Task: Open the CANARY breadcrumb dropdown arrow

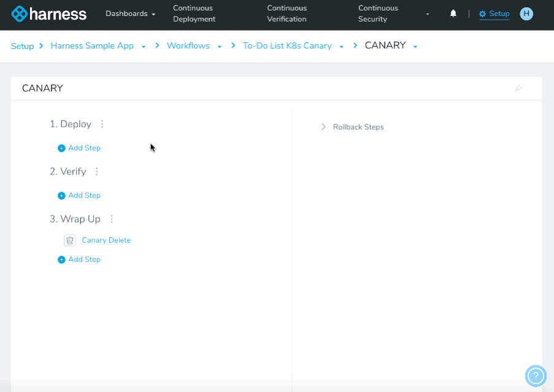Action: coord(415,47)
